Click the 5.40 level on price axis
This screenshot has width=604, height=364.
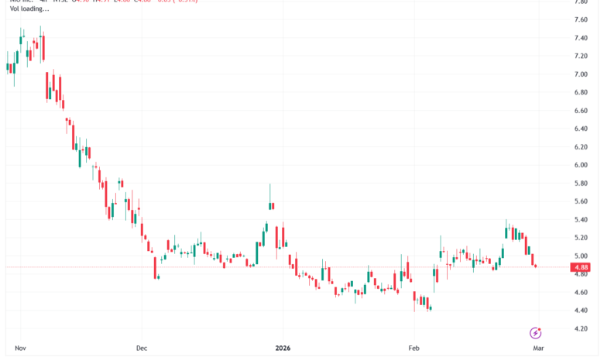581,220
